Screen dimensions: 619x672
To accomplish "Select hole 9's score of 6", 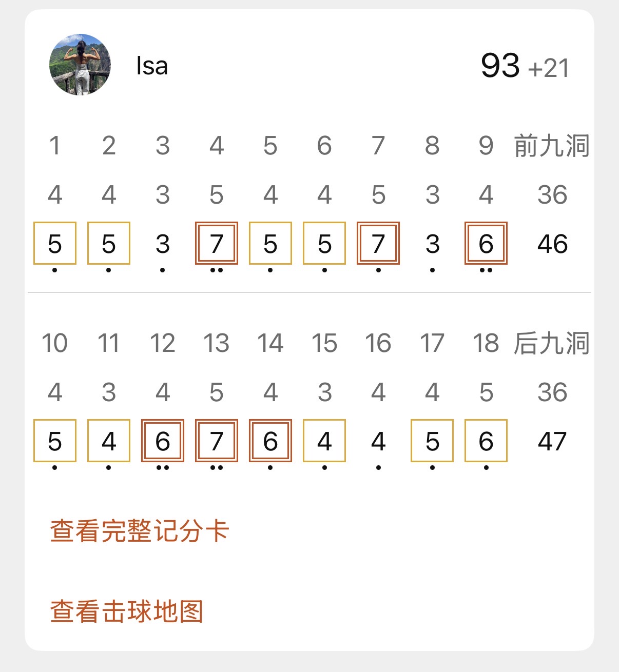I will point(486,244).
